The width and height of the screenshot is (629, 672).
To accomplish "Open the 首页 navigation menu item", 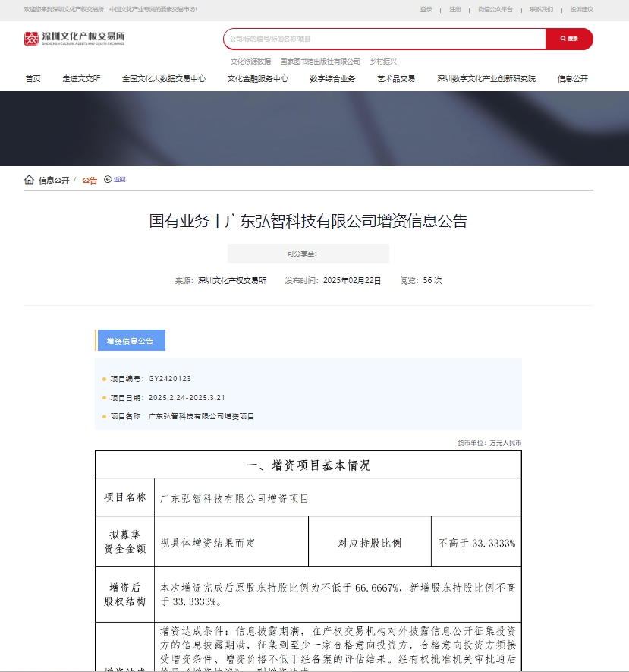I will (33, 79).
